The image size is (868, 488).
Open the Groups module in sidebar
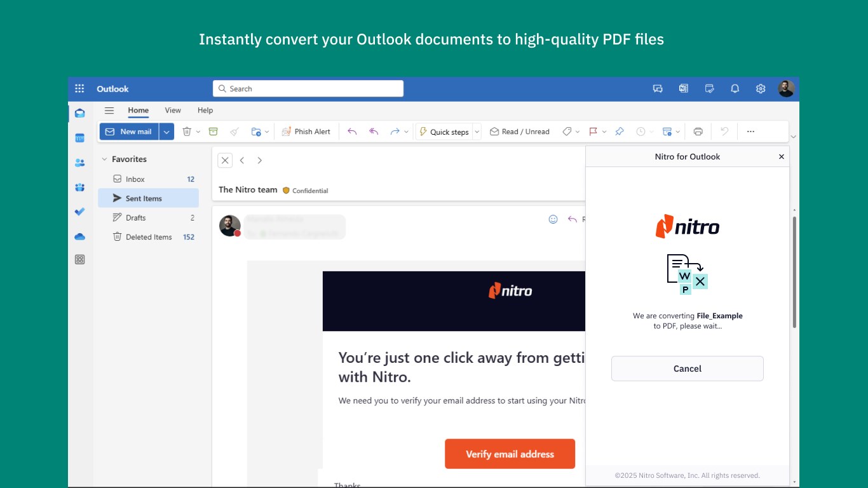point(79,187)
